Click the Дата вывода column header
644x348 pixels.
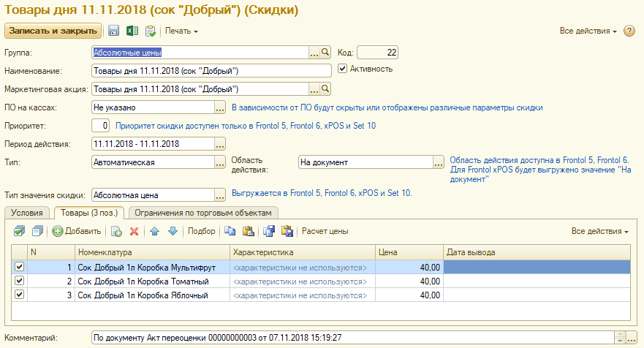pyautogui.click(x=537, y=252)
